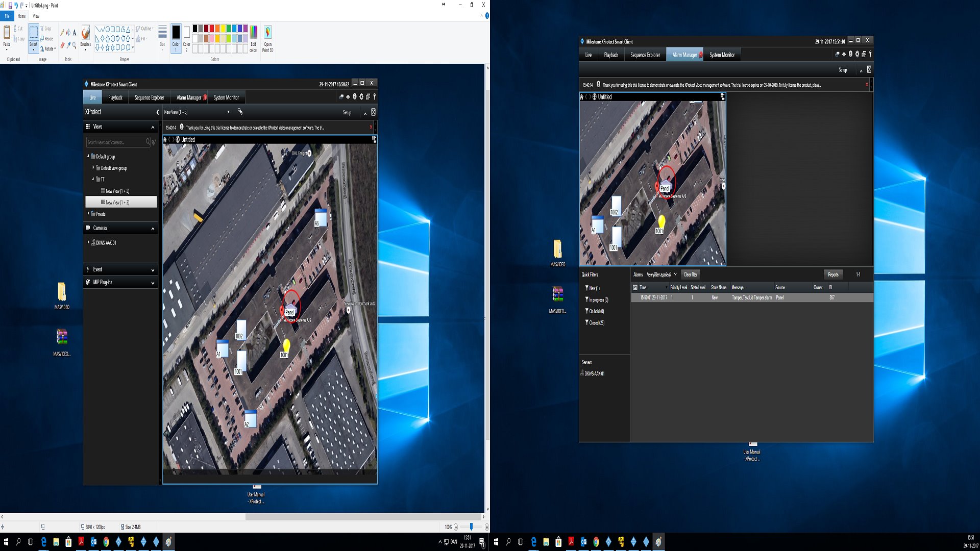Pick the red color swatch in Paint
980x551 pixels.
[212, 29]
